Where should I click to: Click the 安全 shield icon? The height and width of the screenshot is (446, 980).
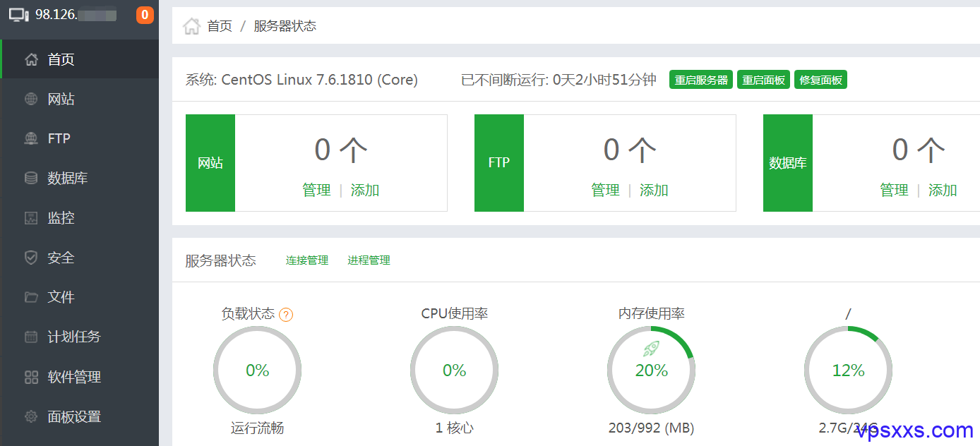pyautogui.click(x=31, y=258)
